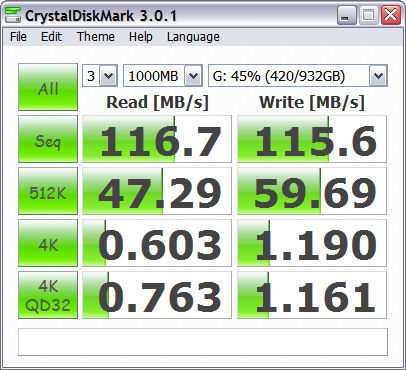Viewport: 406px width, 370px height.
Task: Start the 4K random test
Action: pyautogui.click(x=48, y=243)
